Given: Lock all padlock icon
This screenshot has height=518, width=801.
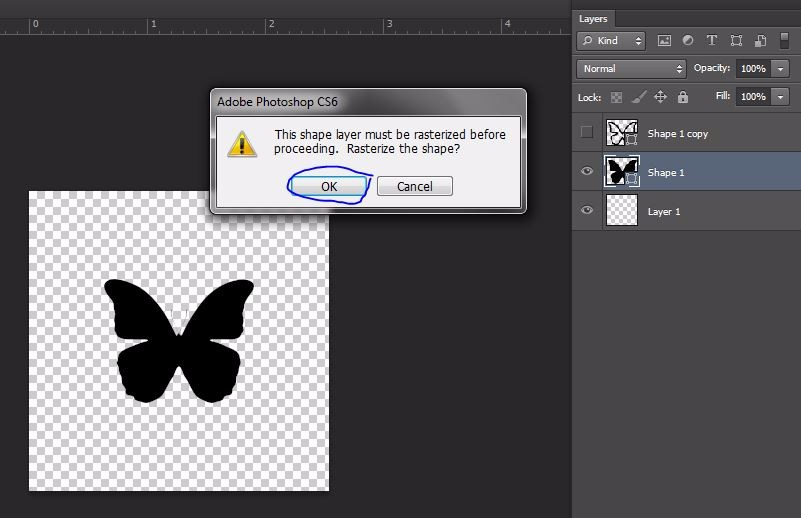Looking at the screenshot, I should point(683,97).
